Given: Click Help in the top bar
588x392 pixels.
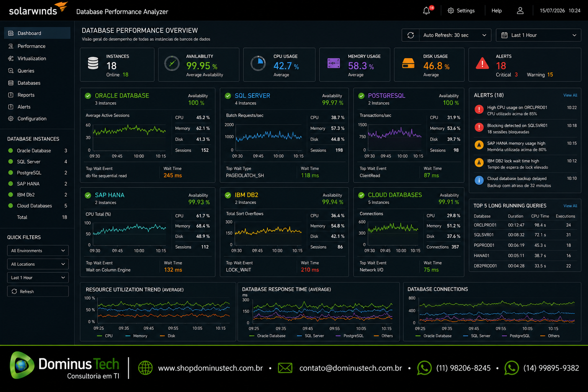Looking at the screenshot, I should tap(496, 11).
